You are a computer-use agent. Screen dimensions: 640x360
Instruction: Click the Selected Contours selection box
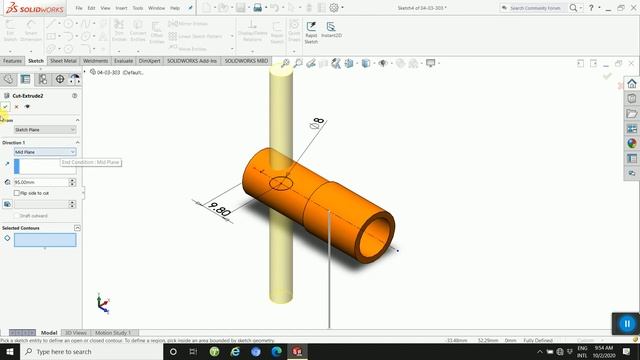45,240
